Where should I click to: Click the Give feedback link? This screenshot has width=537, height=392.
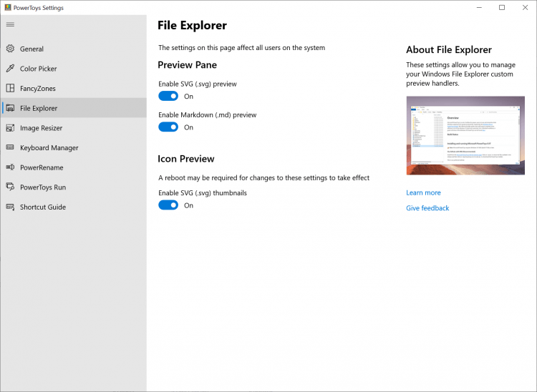pyautogui.click(x=427, y=208)
